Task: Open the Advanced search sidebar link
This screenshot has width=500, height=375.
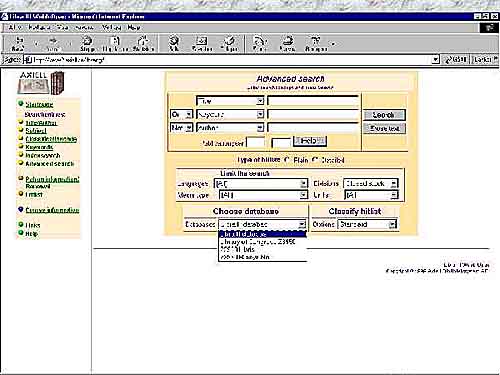Action: coord(50,164)
